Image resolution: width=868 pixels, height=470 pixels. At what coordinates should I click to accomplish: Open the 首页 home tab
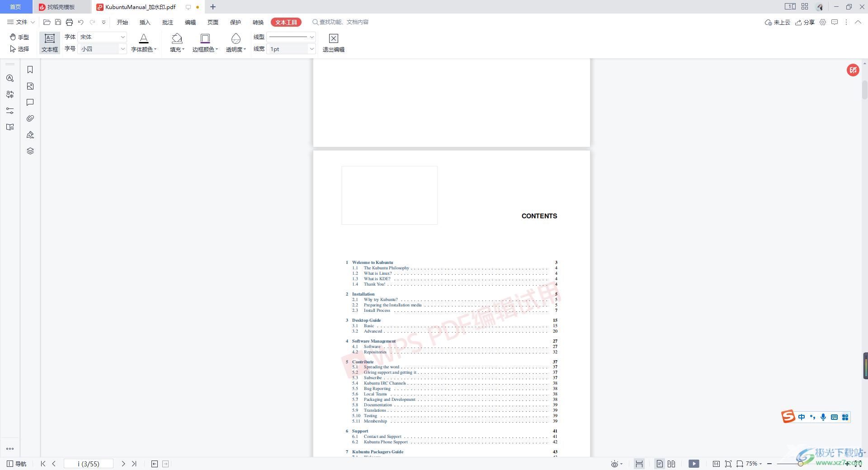[16, 7]
